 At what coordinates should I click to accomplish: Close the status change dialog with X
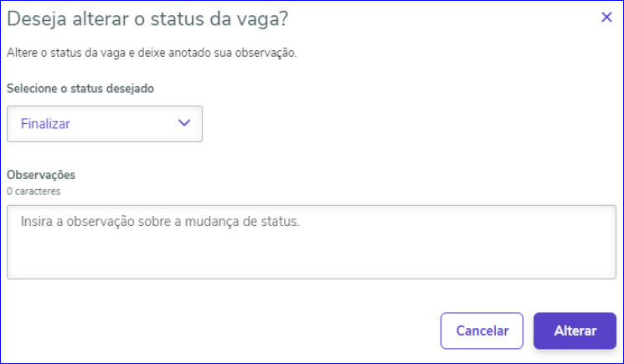tap(606, 17)
